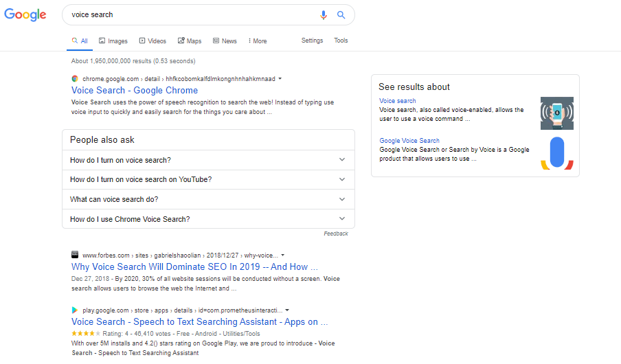Click the www.forbes.com breadcrumb URL

coord(180,255)
